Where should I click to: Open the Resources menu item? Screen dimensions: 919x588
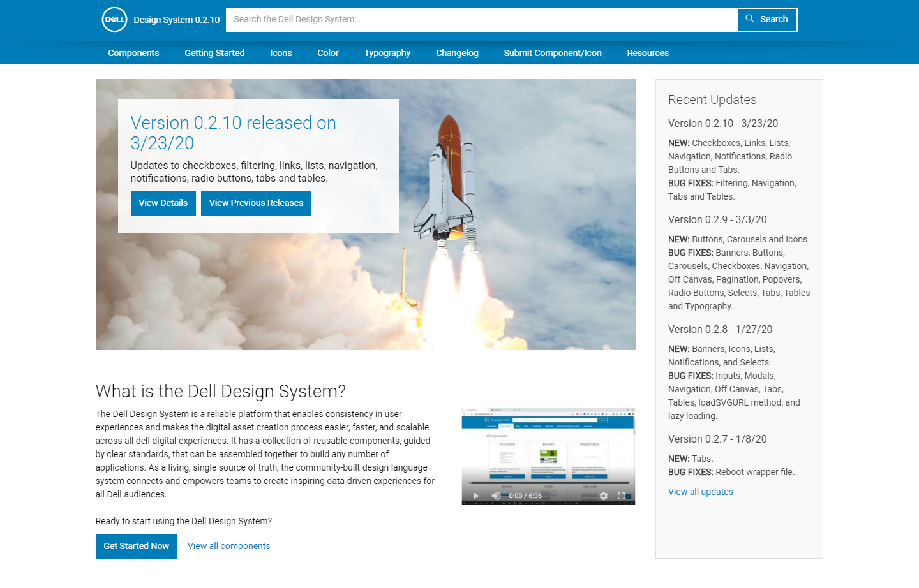click(x=648, y=53)
